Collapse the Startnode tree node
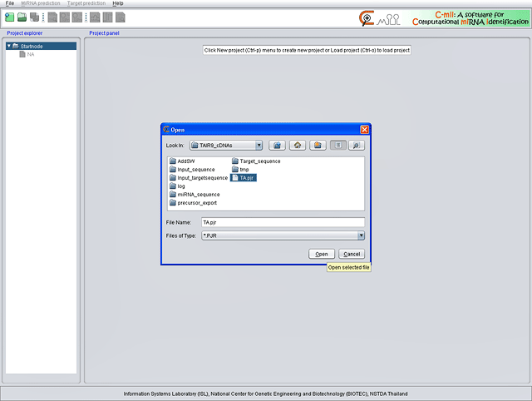 pos(8,46)
